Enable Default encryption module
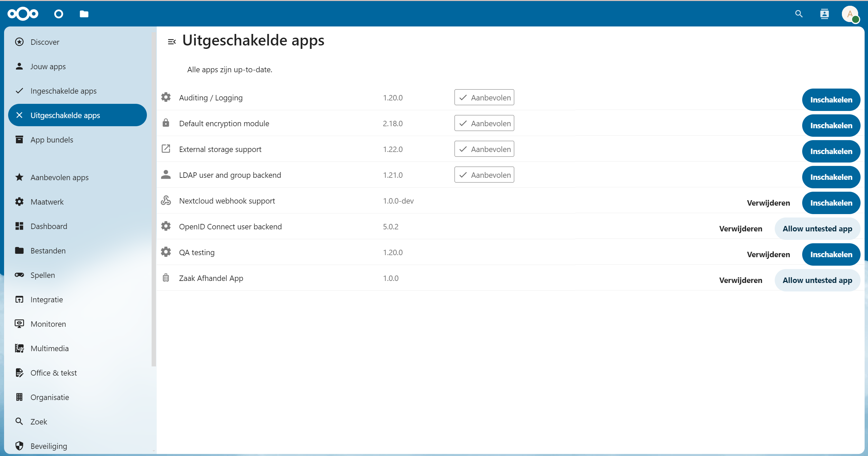868x456 pixels. pyautogui.click(x=831, y=126)
